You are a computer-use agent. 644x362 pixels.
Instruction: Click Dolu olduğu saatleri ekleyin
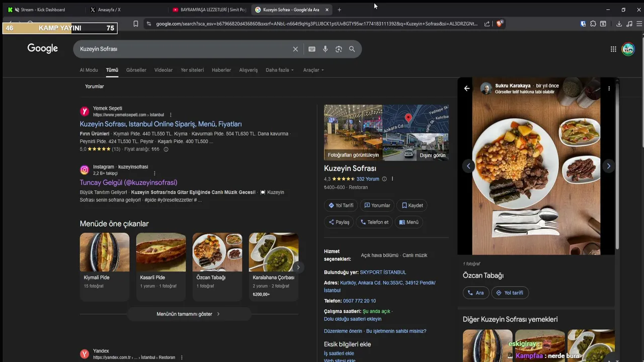353,319
